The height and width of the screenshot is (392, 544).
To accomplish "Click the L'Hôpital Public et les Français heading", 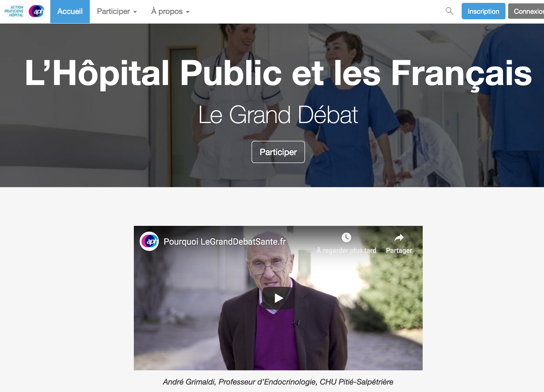I will 278,73.
